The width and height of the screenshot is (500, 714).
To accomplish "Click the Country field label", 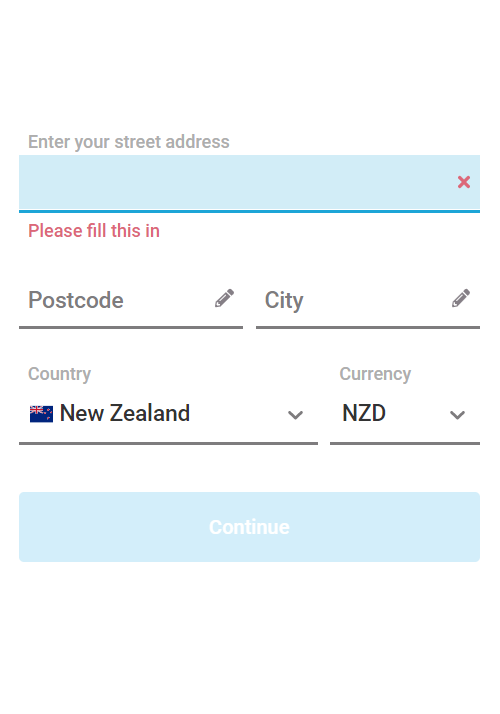I will 60,374.
